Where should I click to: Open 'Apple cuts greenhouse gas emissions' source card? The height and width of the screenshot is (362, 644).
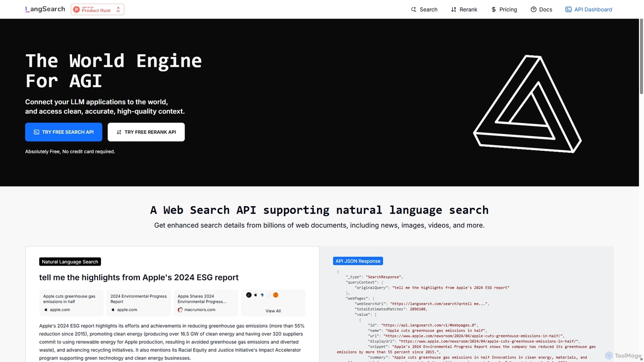coord(71,303)
